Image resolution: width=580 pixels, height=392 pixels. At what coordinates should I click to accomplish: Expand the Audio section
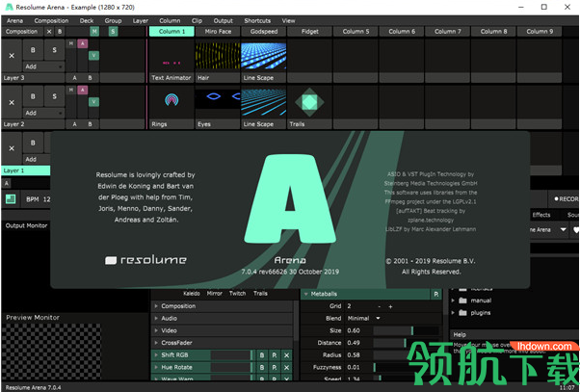click(x=156, y=319)
